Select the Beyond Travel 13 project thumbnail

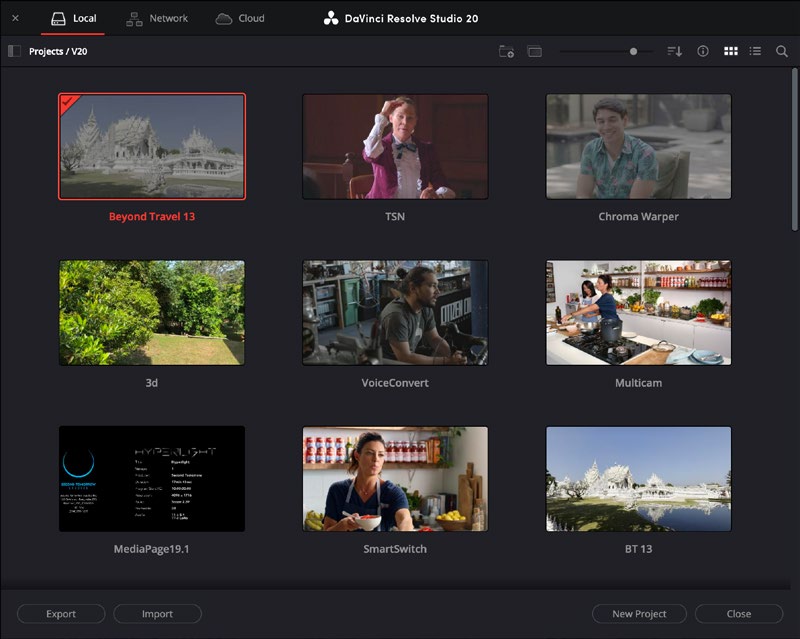[152, 146]
